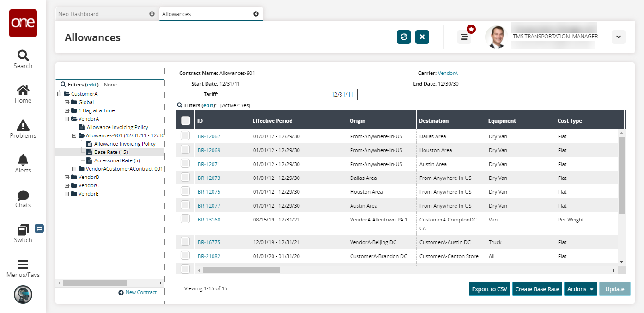Tick the checkbox for BR-13160
Screen dimensions: 644x313
tap(185, 219)
